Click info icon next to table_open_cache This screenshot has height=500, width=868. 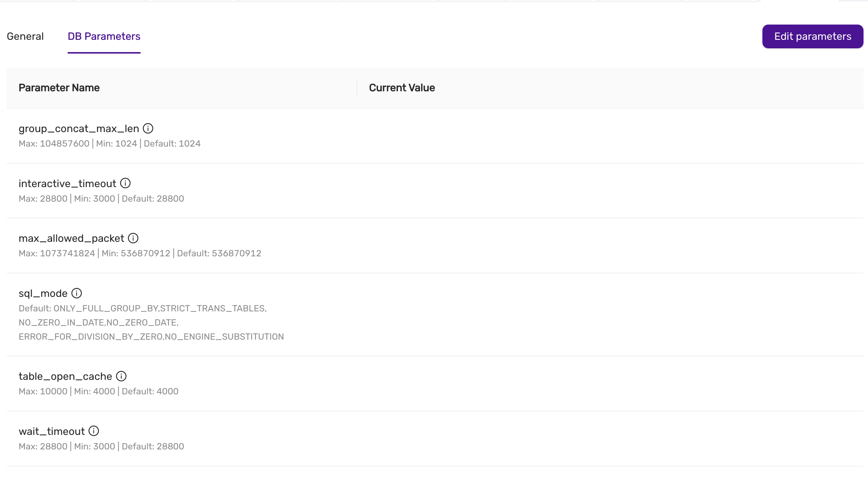121,376
